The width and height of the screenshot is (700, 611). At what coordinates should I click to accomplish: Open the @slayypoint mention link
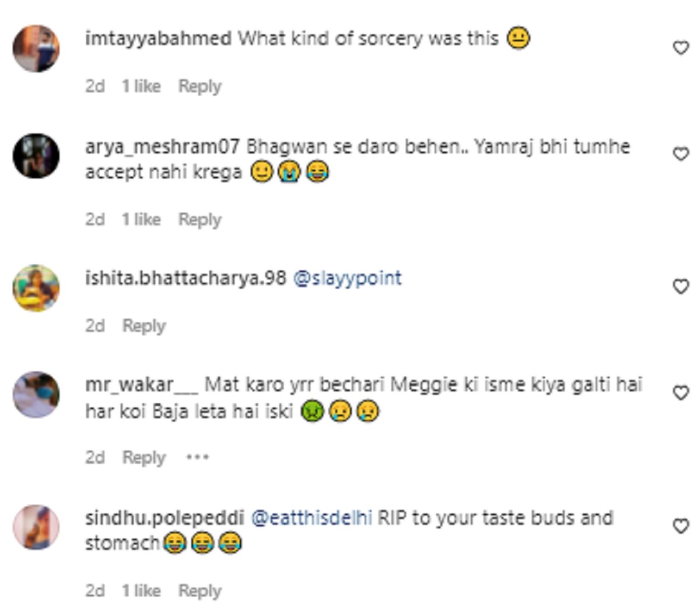pyautogui.click(x=347, y=278)
